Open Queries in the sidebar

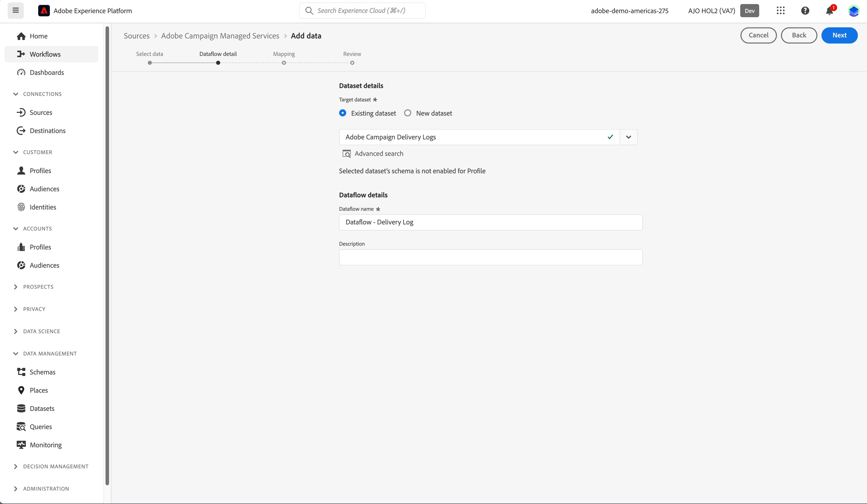point(51,427)
